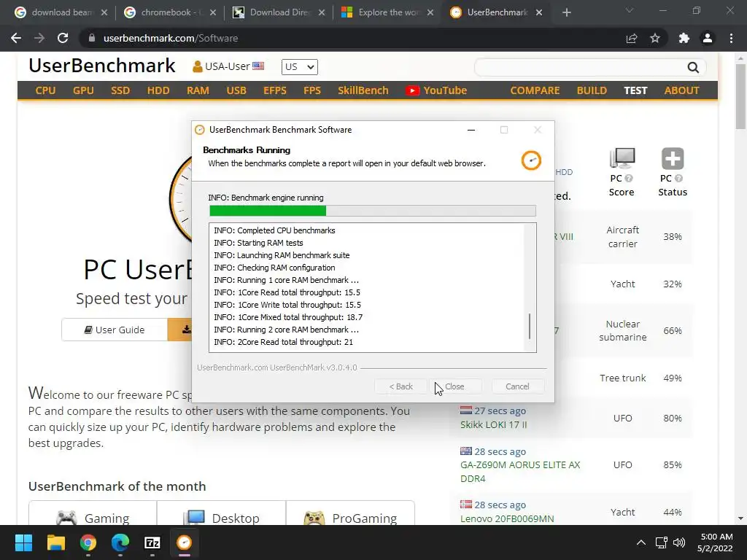The height and width of the screenshot is (560, 747).
Task: Focus the UserBenchmark site search field
Action: tap(580, 68)
